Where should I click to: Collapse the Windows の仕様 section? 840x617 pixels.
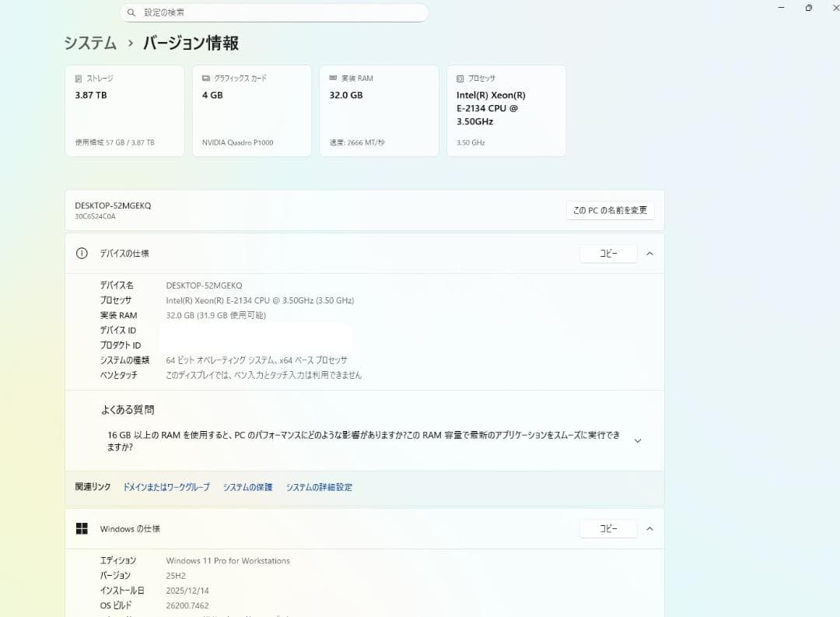click(650, 528)
